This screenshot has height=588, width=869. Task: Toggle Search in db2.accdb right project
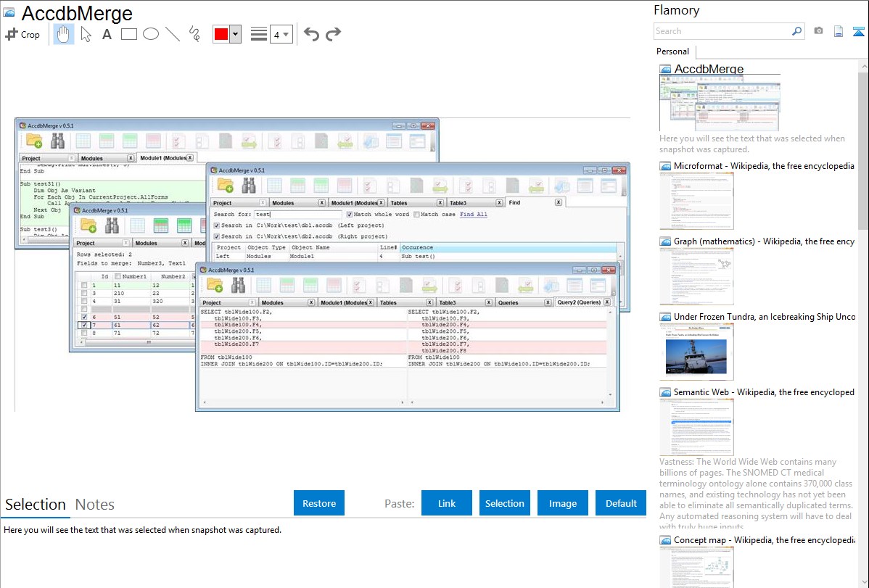point(217,236)
